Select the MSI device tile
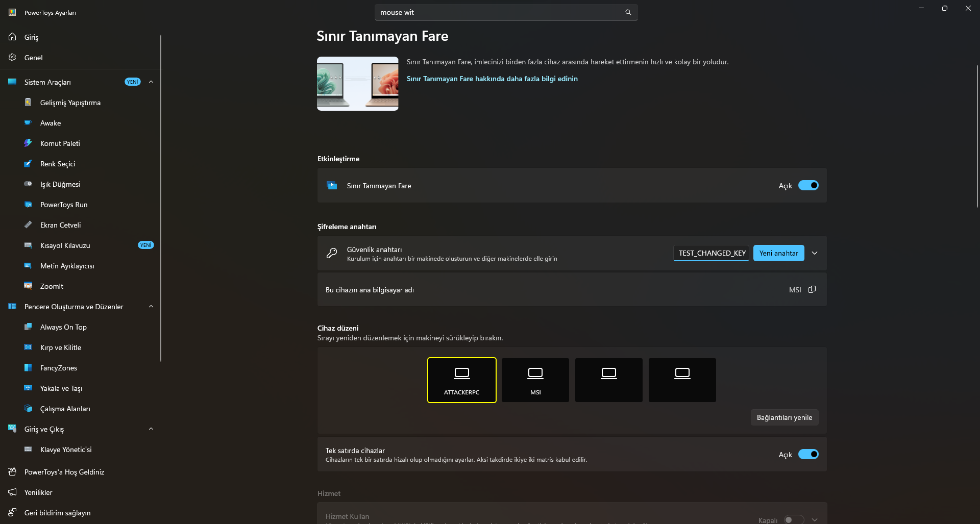980x524 pixels. [x=535, y=380]
